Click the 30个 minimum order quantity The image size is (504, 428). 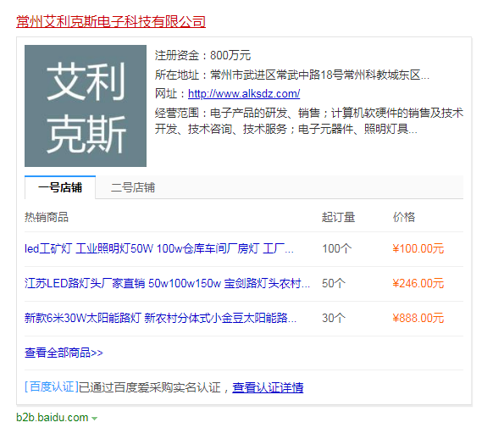[334, 318]
